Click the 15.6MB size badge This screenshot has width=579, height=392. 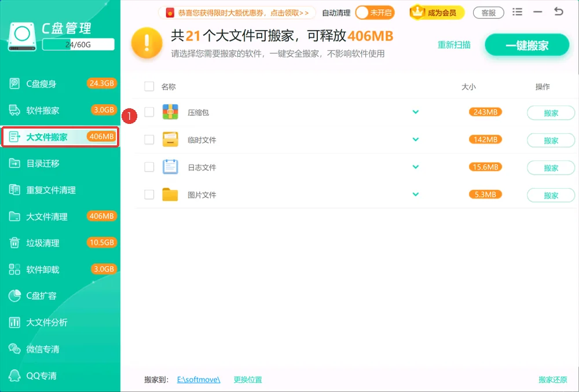coord(485,167)
